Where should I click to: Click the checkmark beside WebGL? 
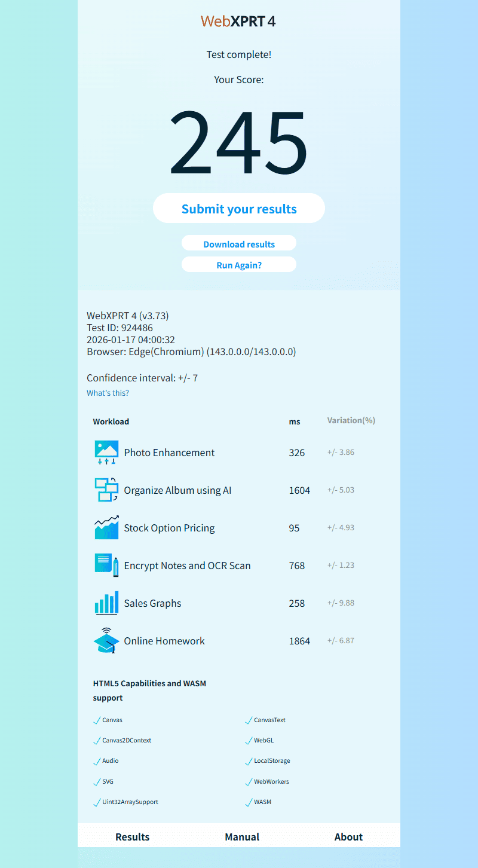coord(249,741)
